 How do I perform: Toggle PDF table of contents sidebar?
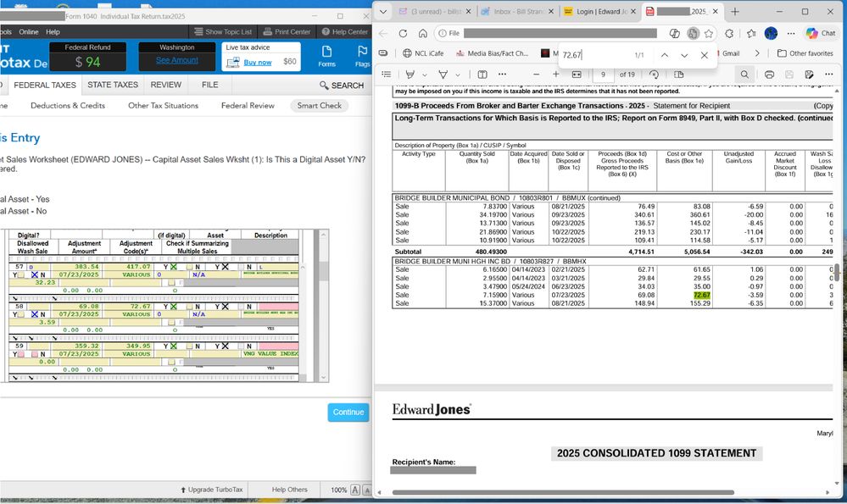click(x=387, y=75)
